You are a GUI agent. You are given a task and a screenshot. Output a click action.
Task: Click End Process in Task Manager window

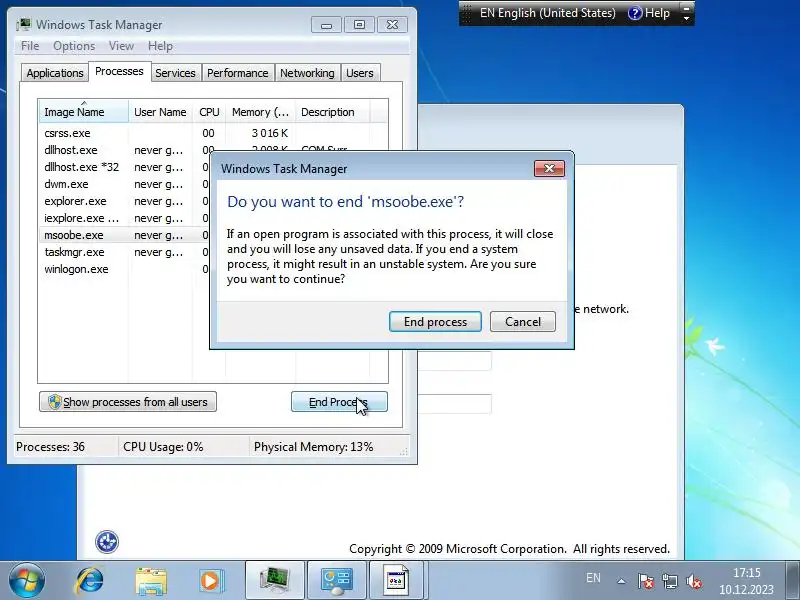(339, 402)
